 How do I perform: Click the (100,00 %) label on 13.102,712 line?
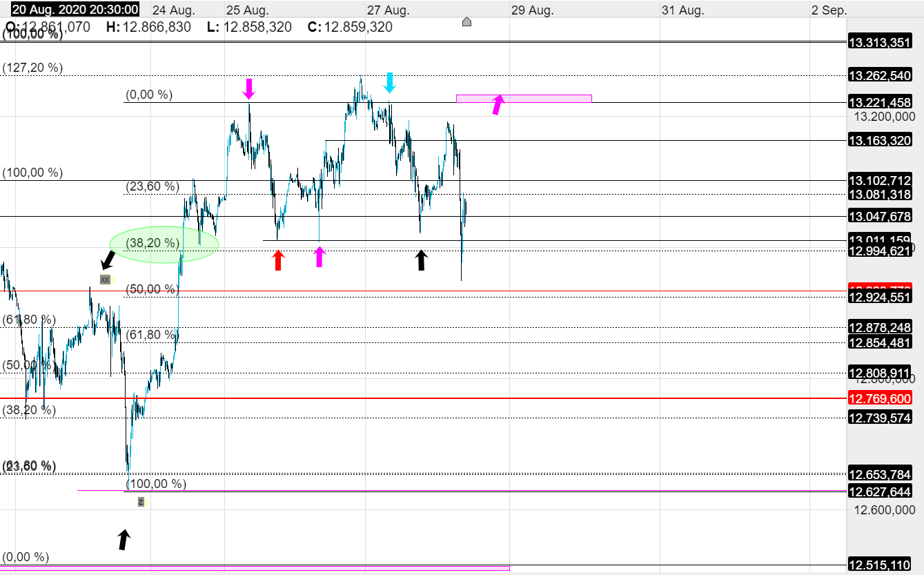(32, 173)
